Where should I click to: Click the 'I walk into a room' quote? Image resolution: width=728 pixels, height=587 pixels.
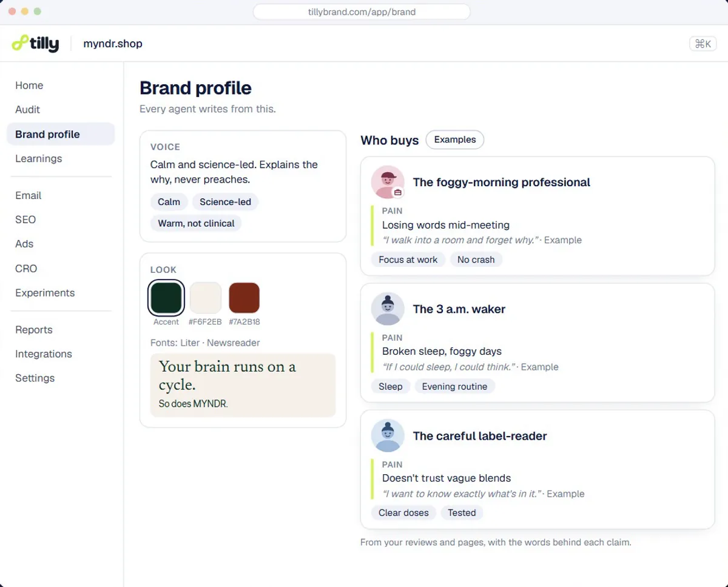coord(460,240)
